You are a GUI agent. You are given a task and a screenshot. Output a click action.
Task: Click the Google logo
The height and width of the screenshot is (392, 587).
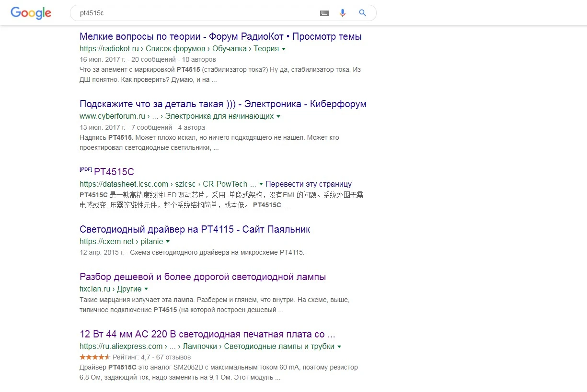click(x=31, y=13)
